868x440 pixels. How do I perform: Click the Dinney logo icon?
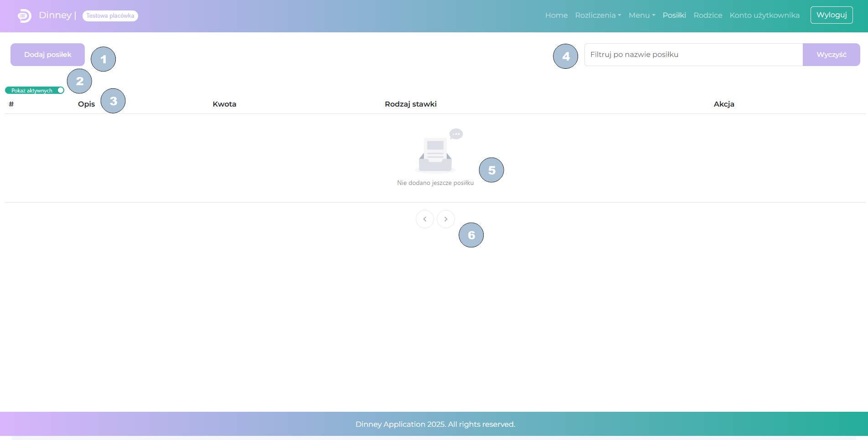tap(25, 15)
